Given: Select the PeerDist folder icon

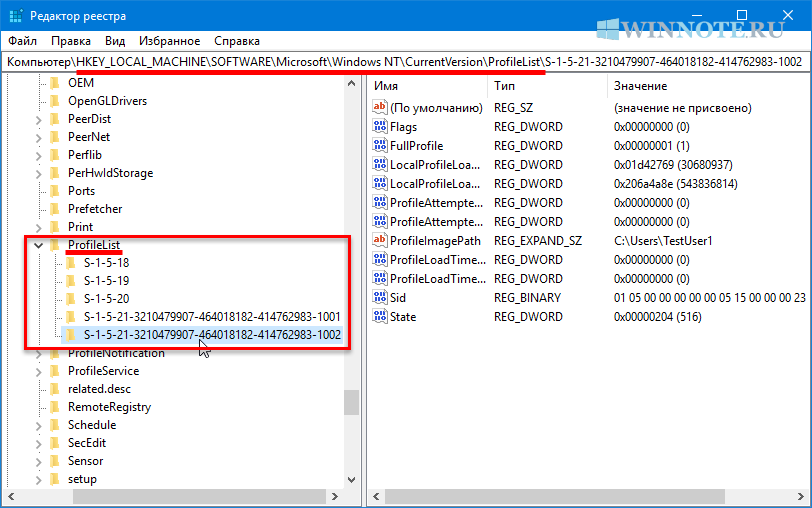Looking at the screenshot, I should (55, 119).
